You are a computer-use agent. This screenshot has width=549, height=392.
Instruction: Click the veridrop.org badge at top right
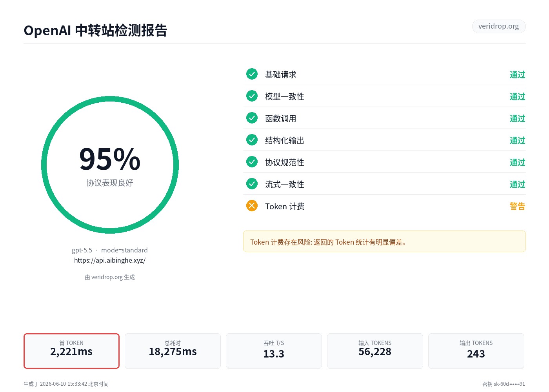499,26
